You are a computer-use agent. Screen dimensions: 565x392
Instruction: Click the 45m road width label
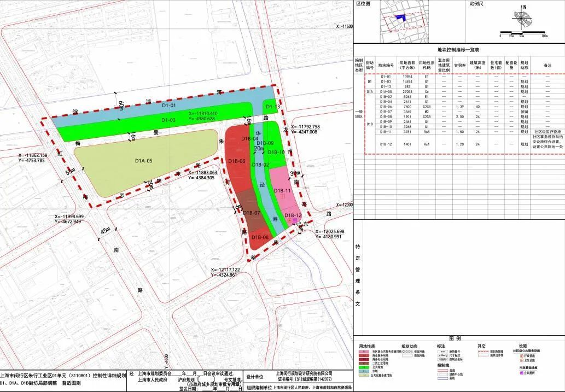click(x=106, y=231)
